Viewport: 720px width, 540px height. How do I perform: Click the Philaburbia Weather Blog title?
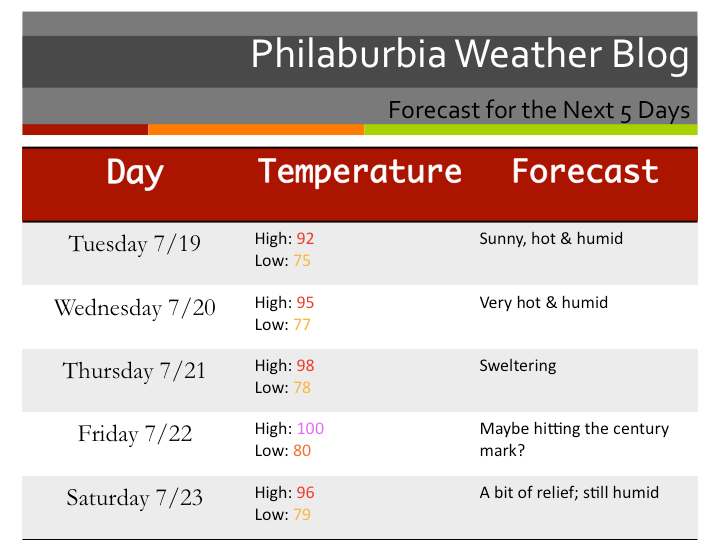coord(469,55)
